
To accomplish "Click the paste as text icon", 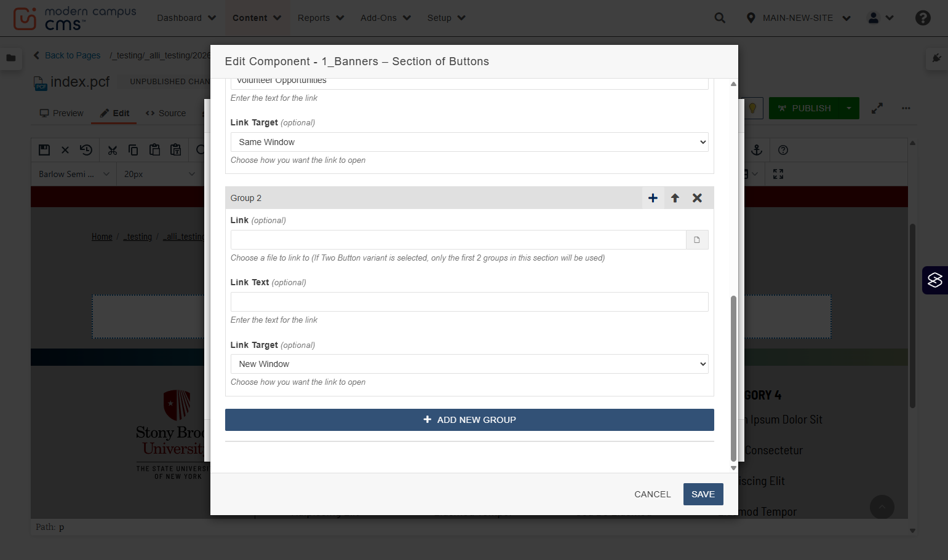I will tap(176, 150).
